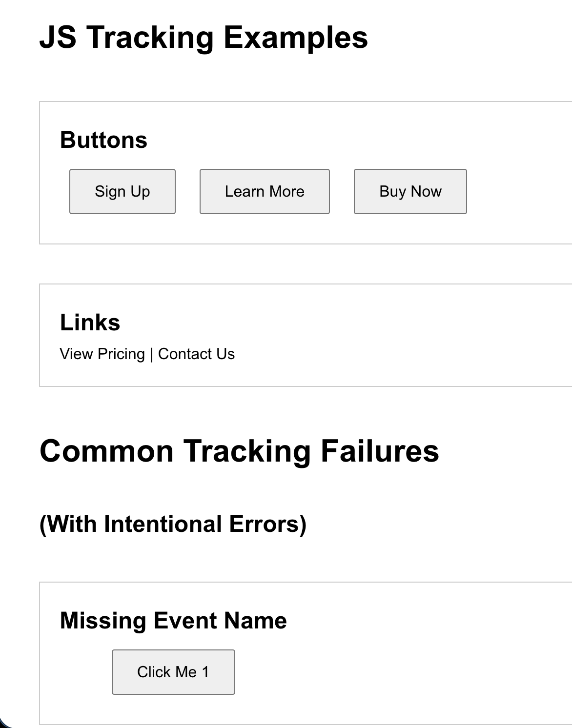
Task: Click the Buttons section heading
Action: pyautogui.click(x=103, y=140)
